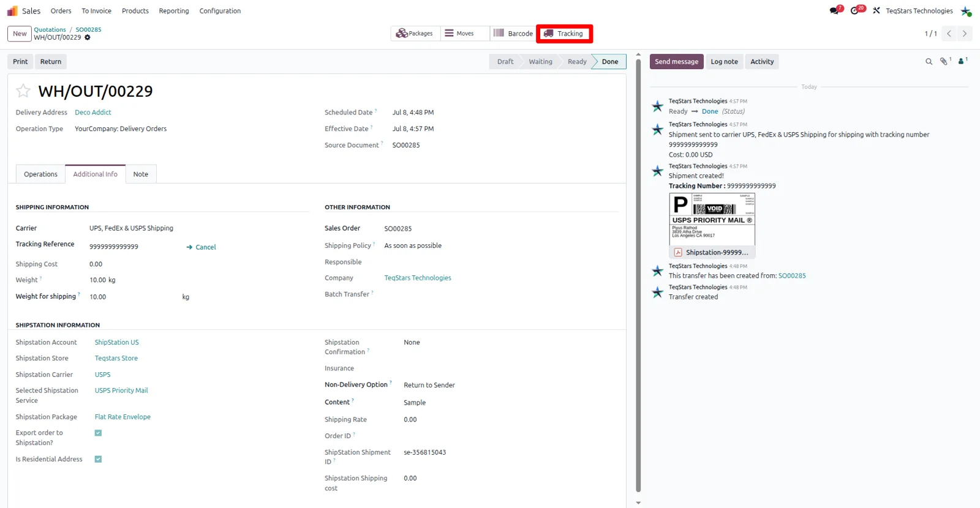Click the gear icon beside WH/OUT/00229 breadcrumb

pyautogui.click(x=88, y=37)
